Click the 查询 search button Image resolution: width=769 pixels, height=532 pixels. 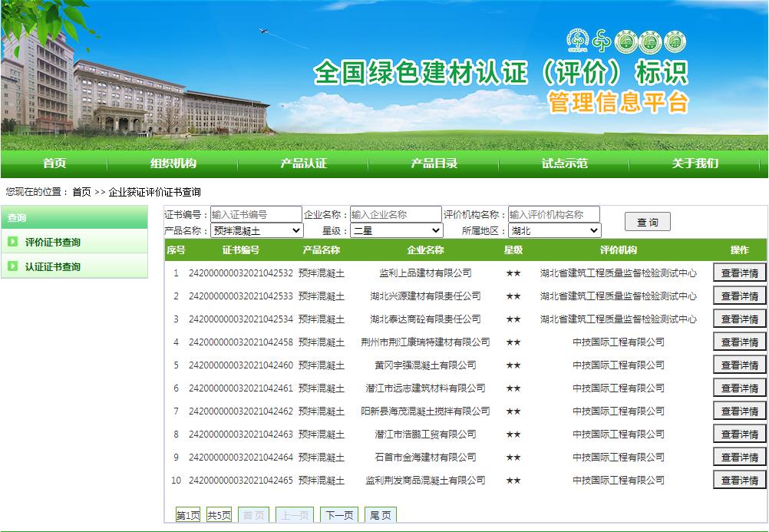[x=647, y=222]
